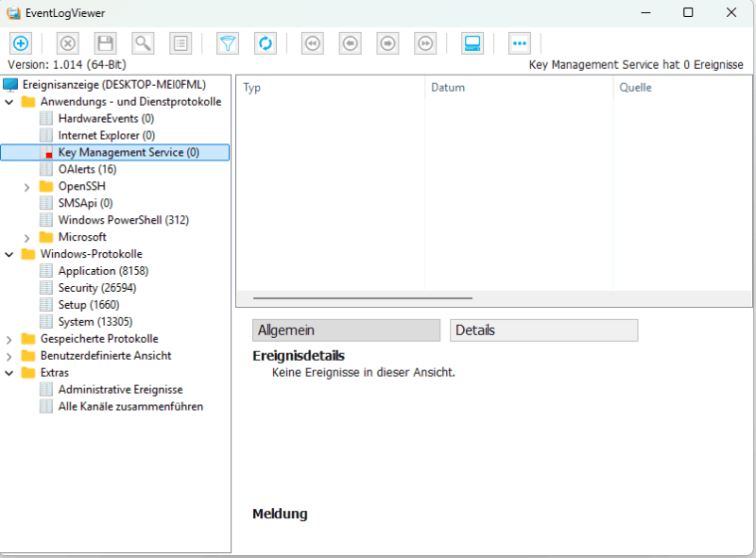Screen dimensions: 756x558
Task: Open search with the magnifier icon
Action: coord(143,42)
